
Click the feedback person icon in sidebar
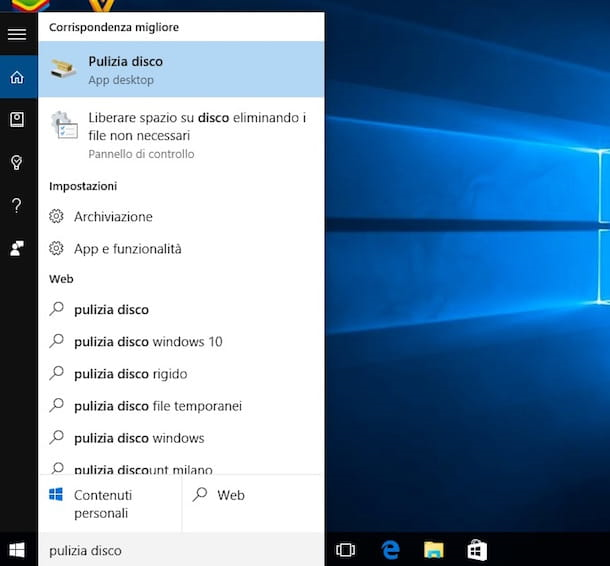(x=16, y=249)
